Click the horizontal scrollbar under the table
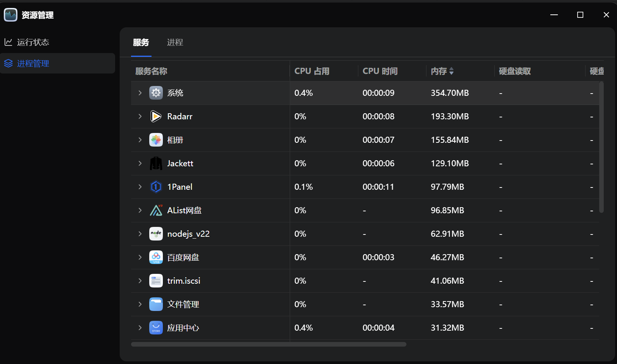The image size is (617, 364). 269,344
